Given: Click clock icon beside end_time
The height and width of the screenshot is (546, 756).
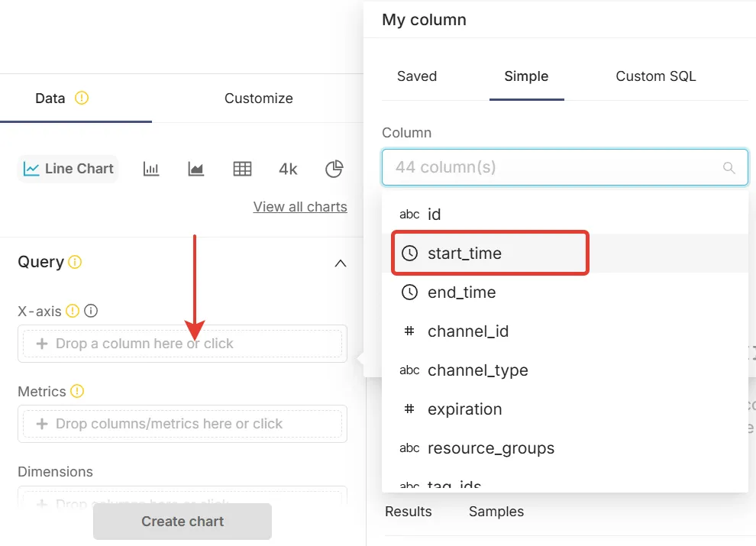Looking at the screenshot, I should (x=409, y=292).
